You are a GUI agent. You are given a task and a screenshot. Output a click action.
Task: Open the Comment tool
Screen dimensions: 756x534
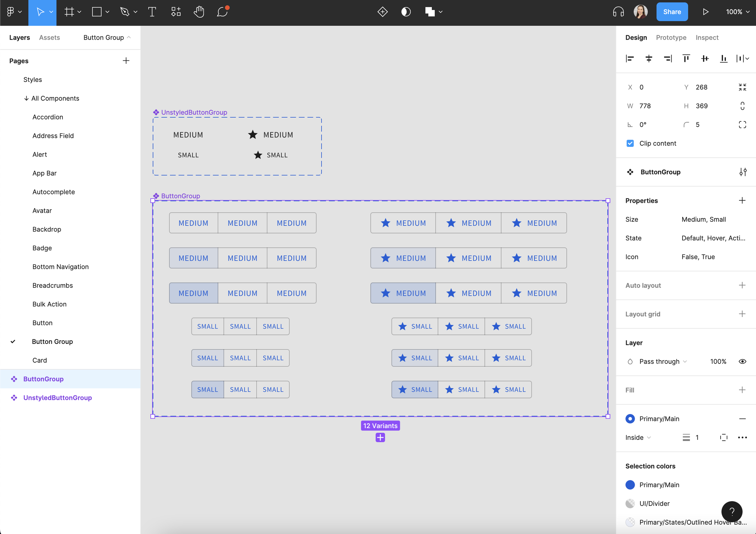[x=222, y=12]
